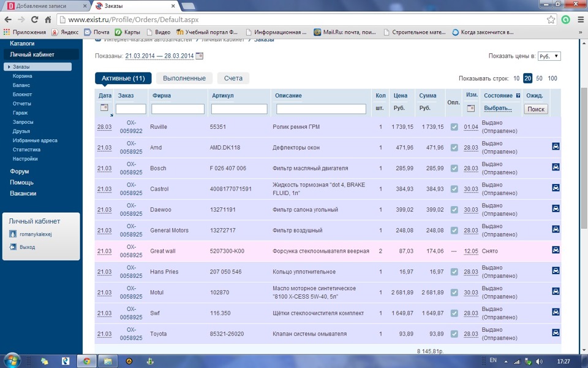The height and width of the screenshot is (368, 588).
Task: Open the Счета tab
Action: tap(233, 79)
